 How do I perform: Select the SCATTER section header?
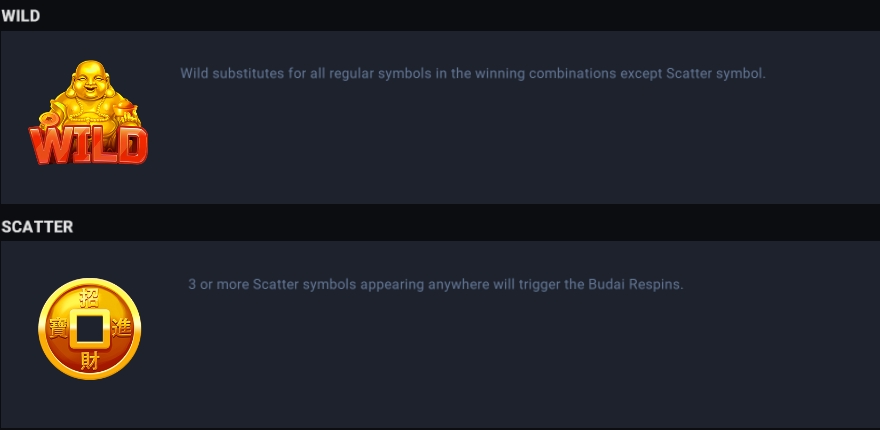pyautogui.click(x=37, y=227)
